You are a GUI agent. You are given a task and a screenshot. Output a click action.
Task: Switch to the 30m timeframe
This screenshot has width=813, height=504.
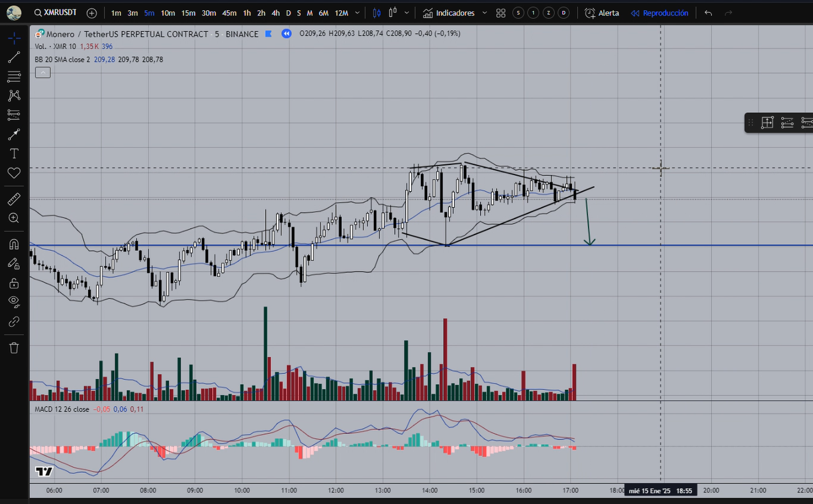(x=209, y=13)
